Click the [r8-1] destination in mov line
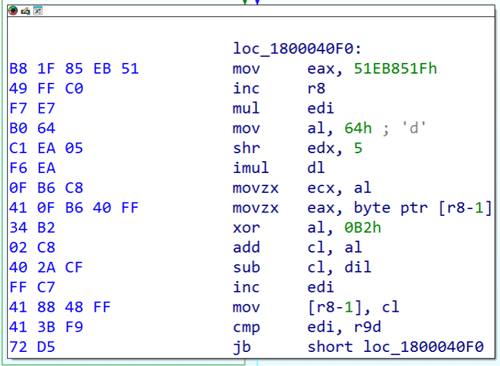500x366 pixels. coord(334,307)
